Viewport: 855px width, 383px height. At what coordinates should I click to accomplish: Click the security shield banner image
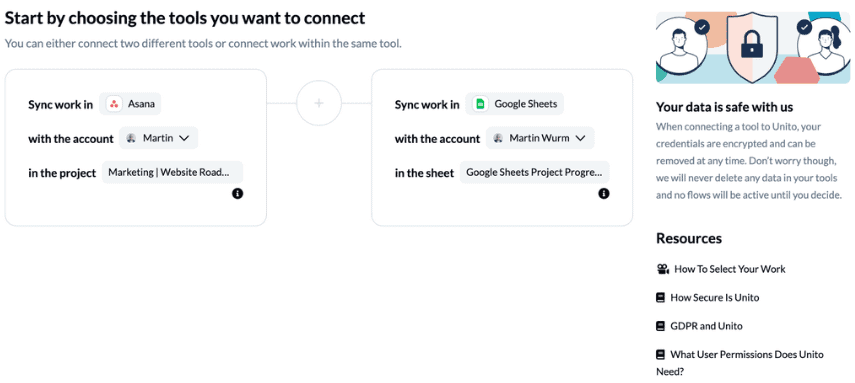point(752,47)
